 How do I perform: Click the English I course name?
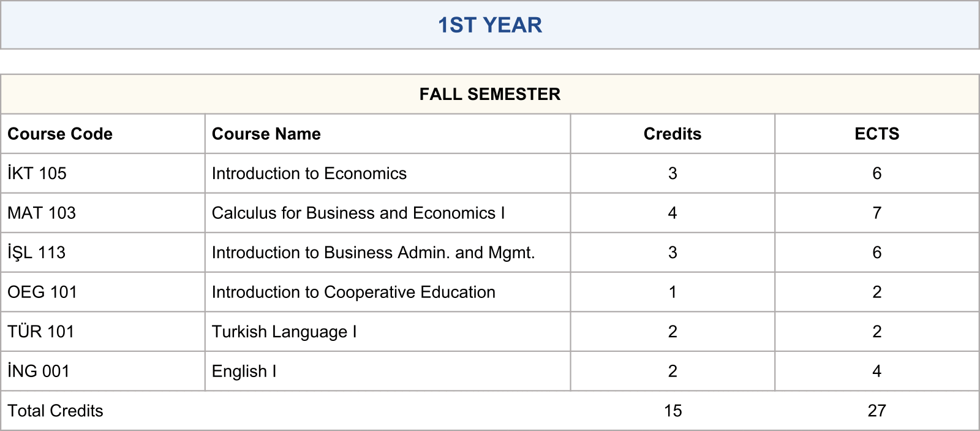[x=244, y=371]
